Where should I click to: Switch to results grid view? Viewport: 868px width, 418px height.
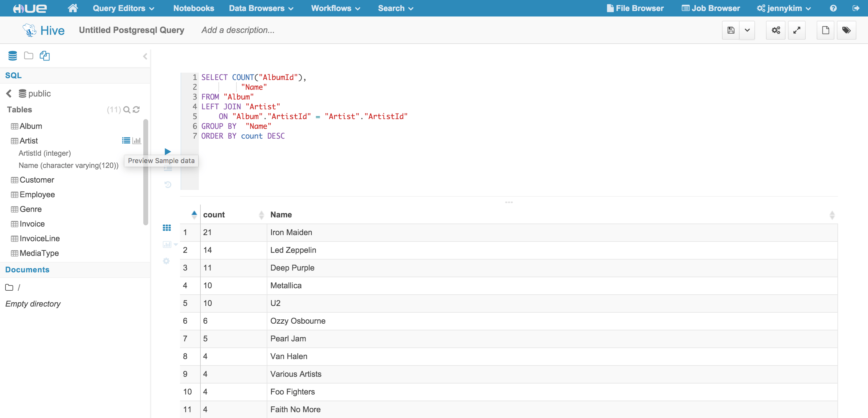tap(167, 228)
